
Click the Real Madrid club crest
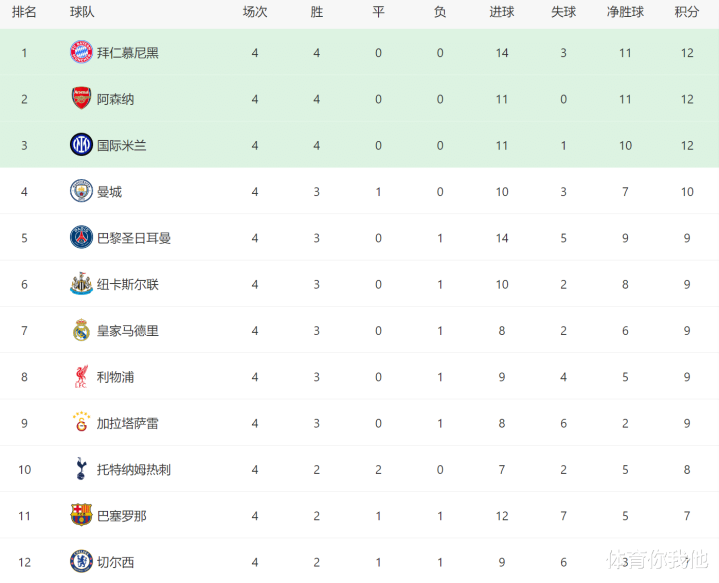click(x=81, y=330)
